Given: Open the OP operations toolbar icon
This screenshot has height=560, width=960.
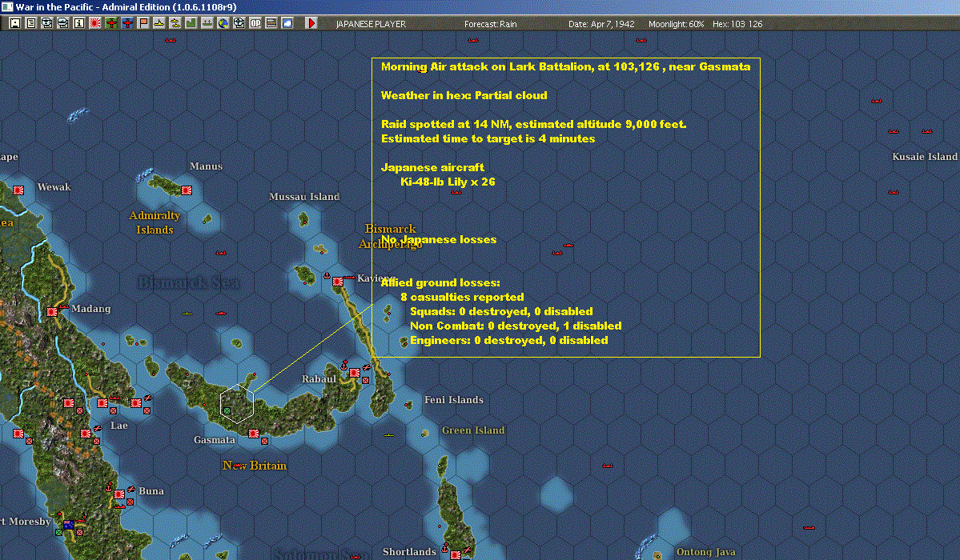Looking at the screenshot, I should [255, 23].
